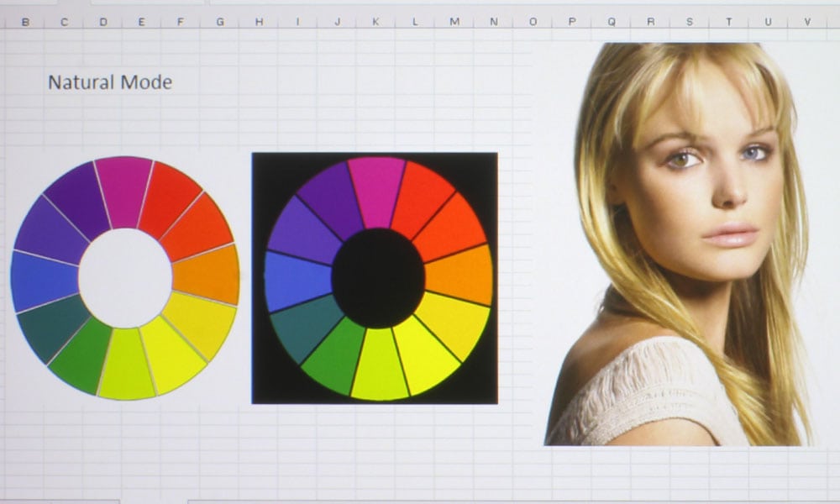Select green segment of the left color wheel

click(81, 355)
